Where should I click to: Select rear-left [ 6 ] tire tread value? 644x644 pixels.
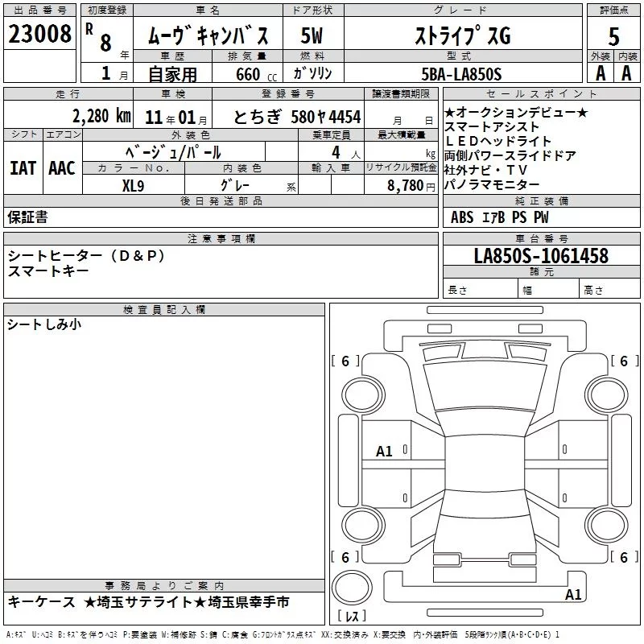point(345,557)
